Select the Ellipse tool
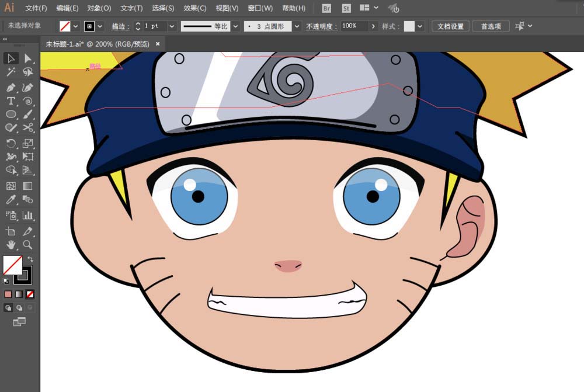Viewport: 584px width, 392px height. click(x=11, y=115)
